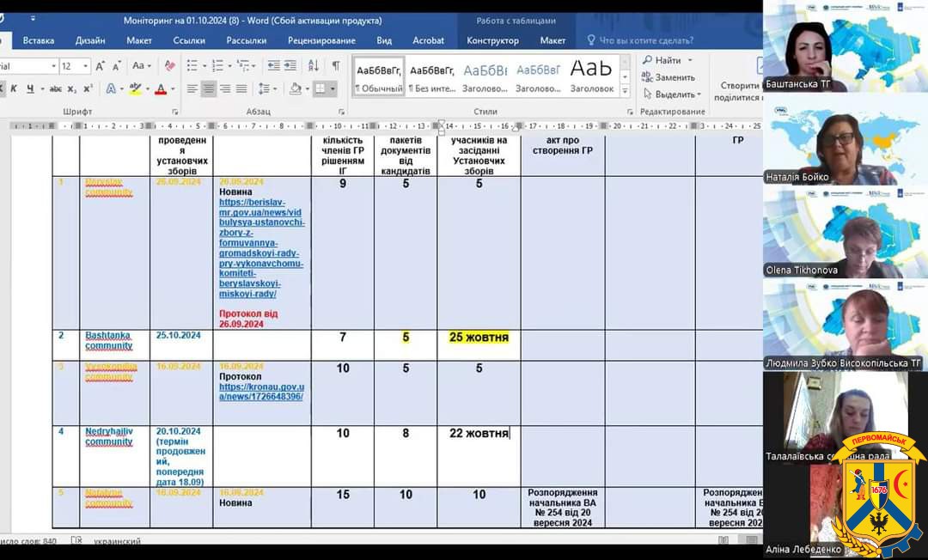Switch to the Вид tab
This screenshot has width=928, height=560.
pos(384,41)
